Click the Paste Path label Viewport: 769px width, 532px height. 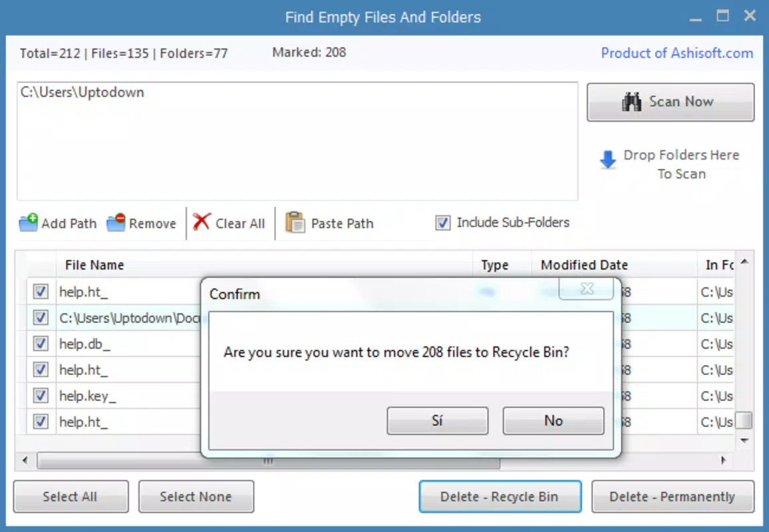click(x=343, y=223)
